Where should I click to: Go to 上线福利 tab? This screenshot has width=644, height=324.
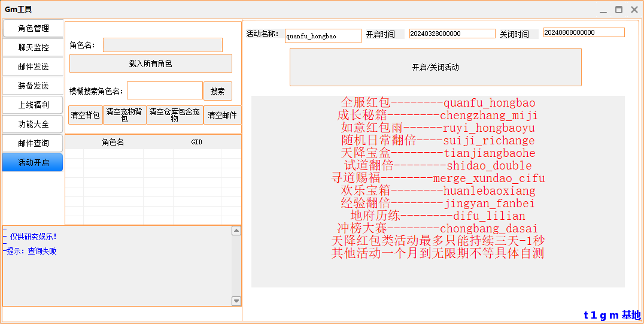click(x=33, y=105)
